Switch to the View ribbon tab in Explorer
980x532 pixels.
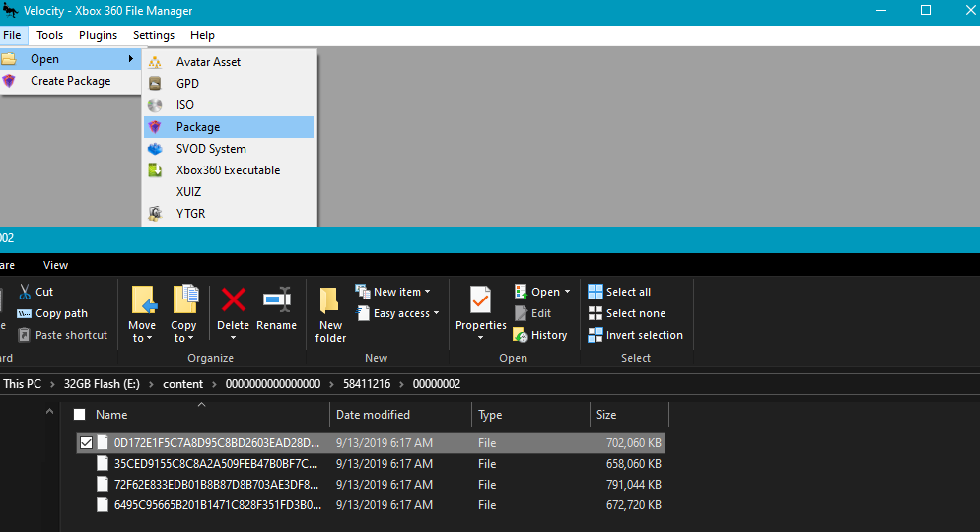(55, 265)
